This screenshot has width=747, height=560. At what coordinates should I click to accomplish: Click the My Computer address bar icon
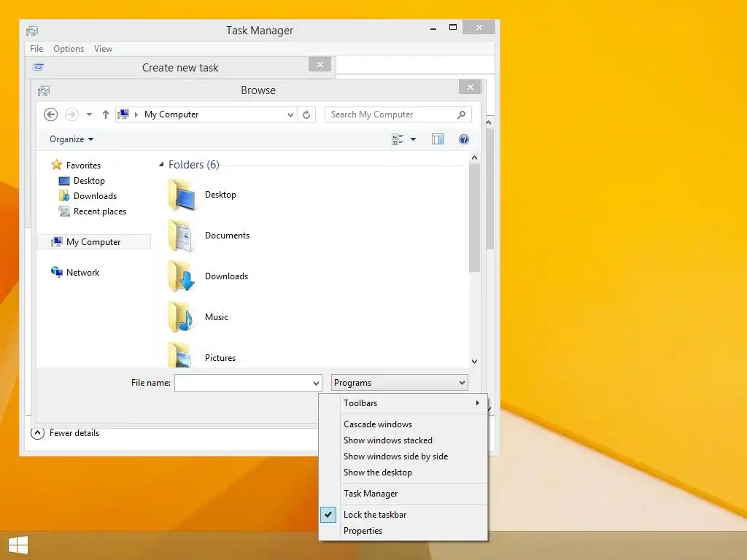pyautogui.click(x=123, y=114)
